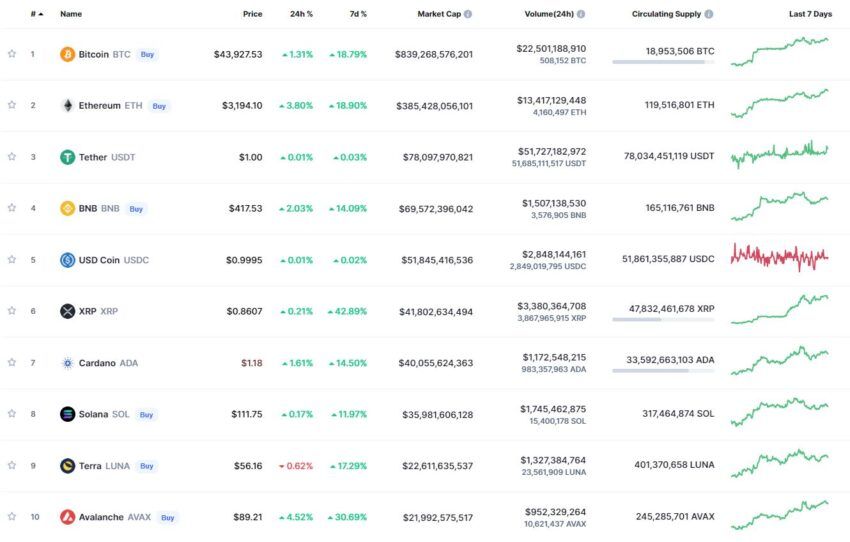Viewport: 850px width, 542px height.
Task: Click the Solana logo icon
Action: tap(67, 414)
